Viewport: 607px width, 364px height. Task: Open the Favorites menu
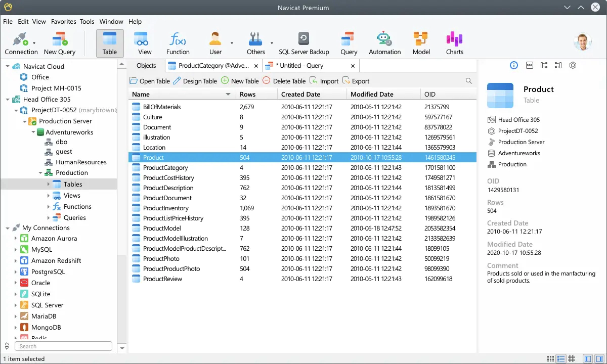[63, 22]
